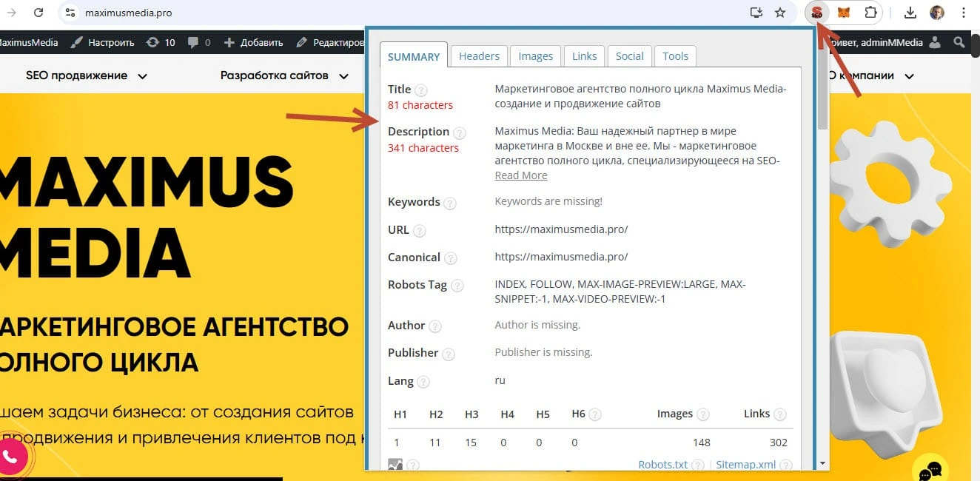Open Настроить in WordPress admin bar

click(103, 42)
